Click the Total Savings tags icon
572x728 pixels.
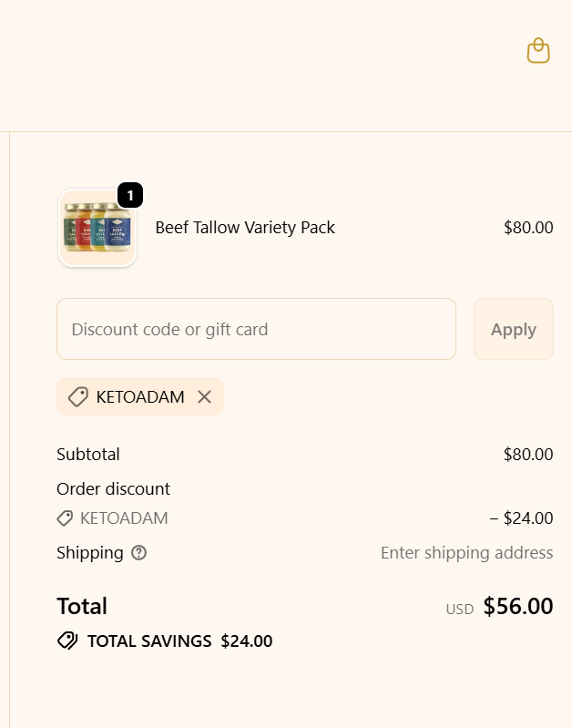coord(67,641)
